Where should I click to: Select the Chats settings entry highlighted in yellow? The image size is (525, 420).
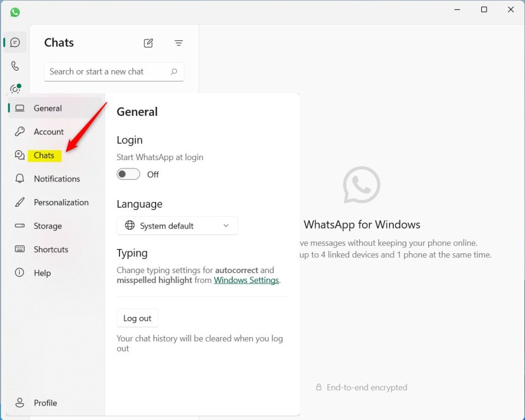pyautogui.click(x=44, y=155)
